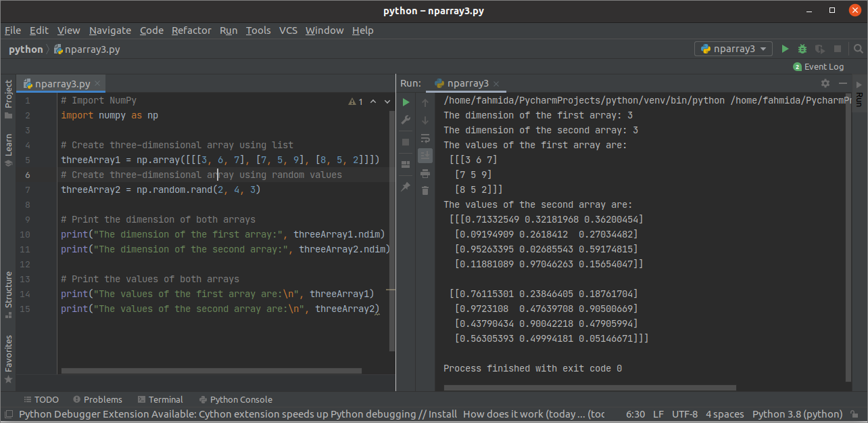The height and width of the screenshot is (423, 868).
Task: Open the Python 3.8 interpreter selector
Action: point(796,414)
